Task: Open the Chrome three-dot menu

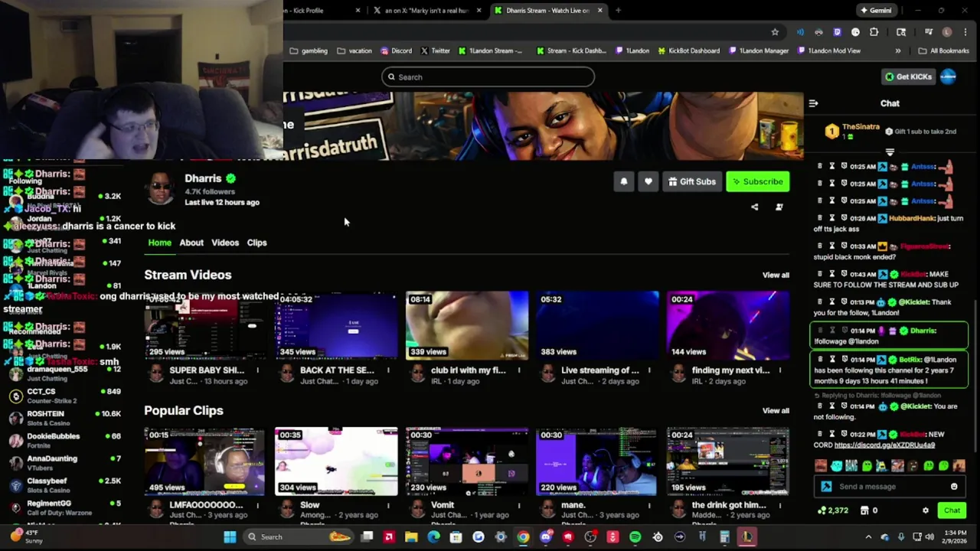Action: [x=965, y=32]
